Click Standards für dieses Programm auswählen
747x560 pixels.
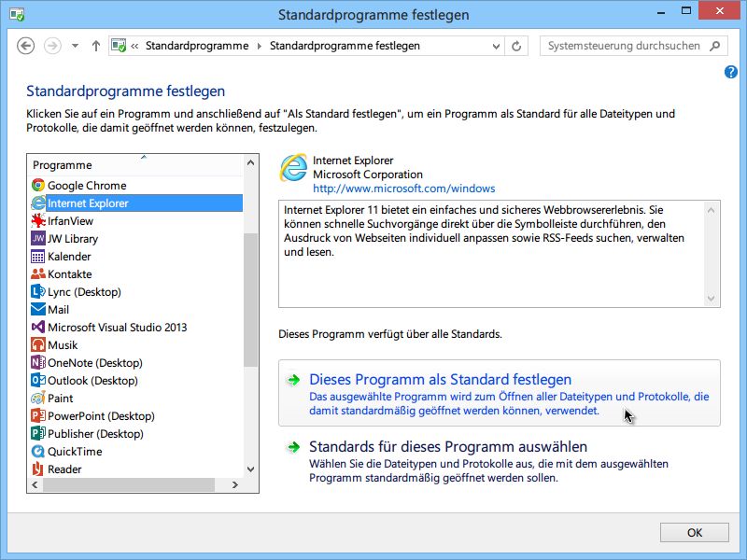(x=500, y=461)
